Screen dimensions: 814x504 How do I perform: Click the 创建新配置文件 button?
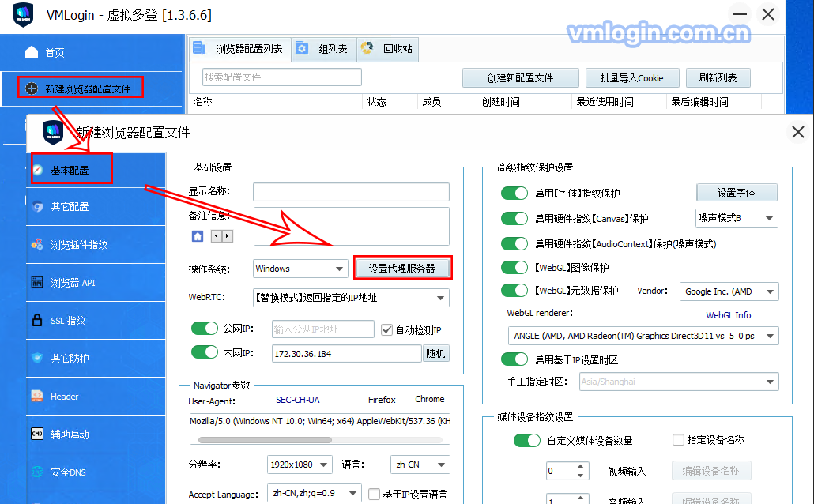click(x=520, y=78)
